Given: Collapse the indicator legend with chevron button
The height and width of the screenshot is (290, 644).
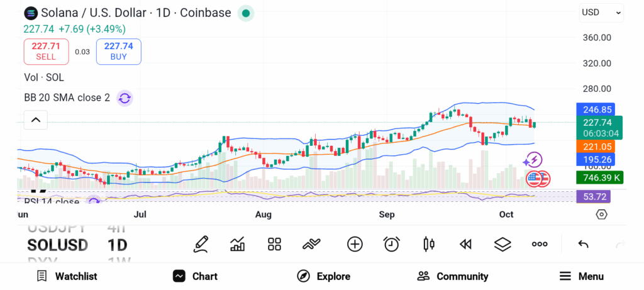Looking at the screenshot, I should [x=36, y=120].
